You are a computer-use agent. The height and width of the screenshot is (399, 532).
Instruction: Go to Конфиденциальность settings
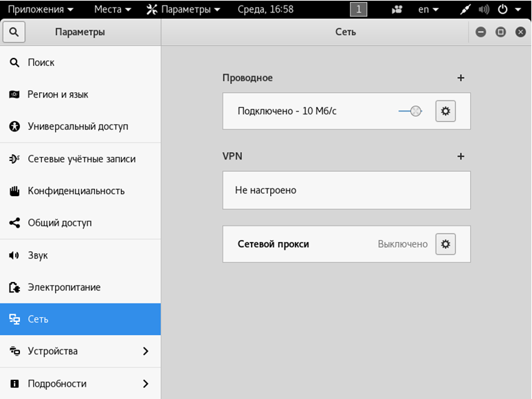[80, 191]
